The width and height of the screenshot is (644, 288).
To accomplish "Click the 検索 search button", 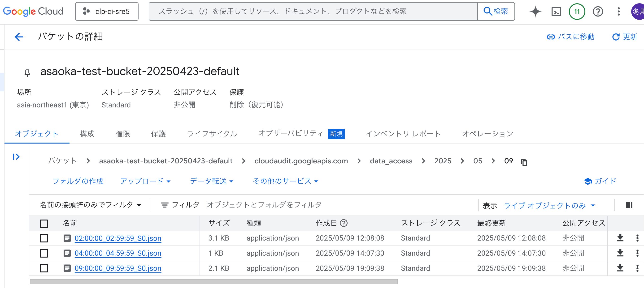I will pyautogui.click(x=496, y=12).
